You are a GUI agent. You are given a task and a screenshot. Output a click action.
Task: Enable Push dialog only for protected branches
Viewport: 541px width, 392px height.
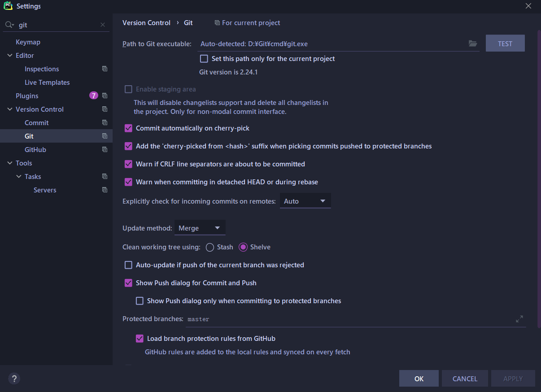point(140,301)
